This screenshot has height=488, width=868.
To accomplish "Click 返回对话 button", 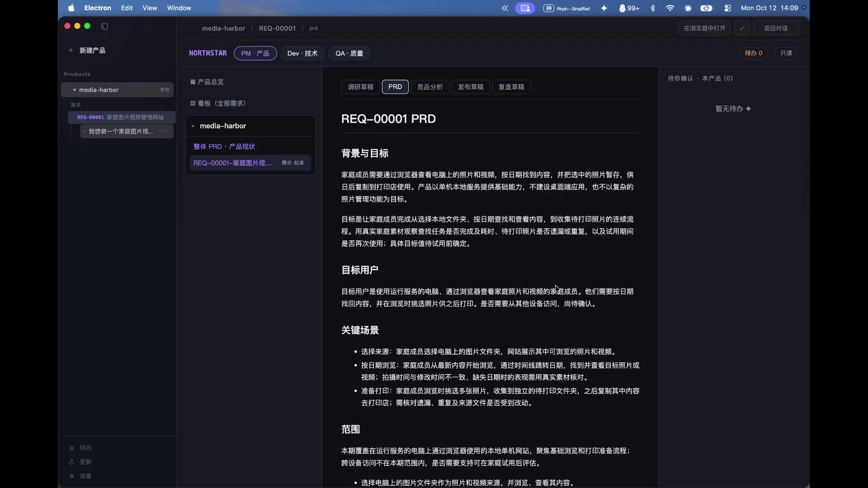I will click(x=776, y=28).
